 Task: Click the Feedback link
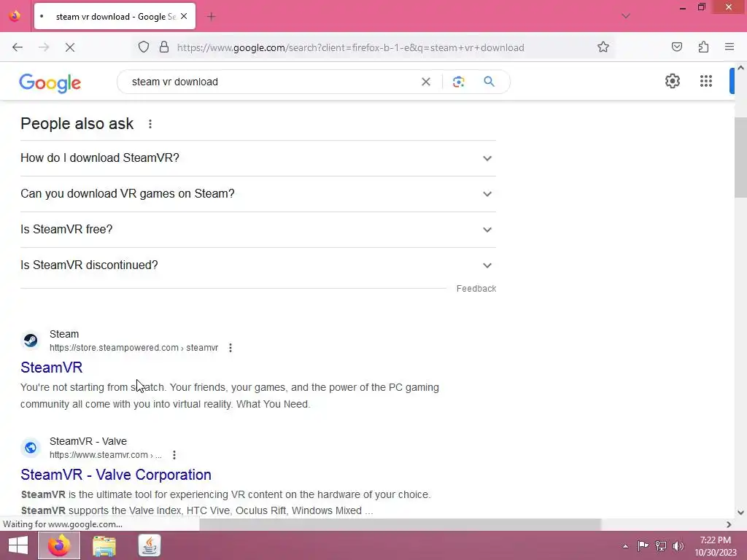click(x=476, y=289)
